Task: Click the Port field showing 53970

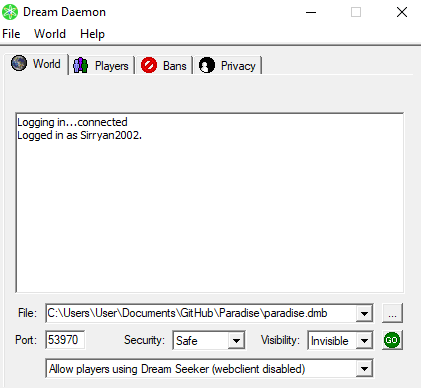Action: click(65, 340)
